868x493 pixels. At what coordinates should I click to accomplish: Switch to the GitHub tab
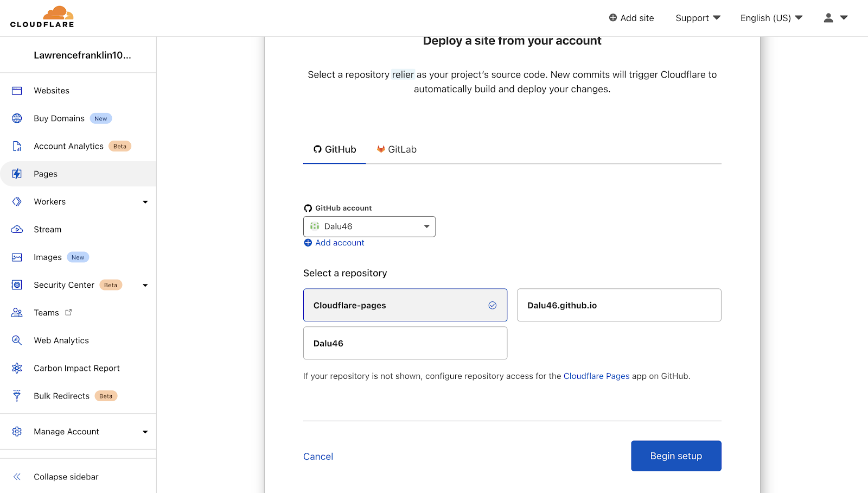click(x=335, y=149)
